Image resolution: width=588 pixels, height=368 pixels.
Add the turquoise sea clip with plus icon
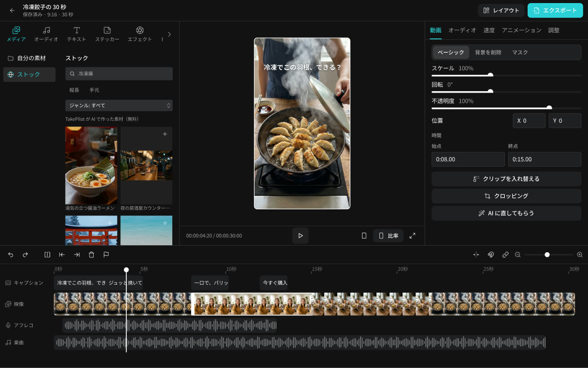(165, 223)
